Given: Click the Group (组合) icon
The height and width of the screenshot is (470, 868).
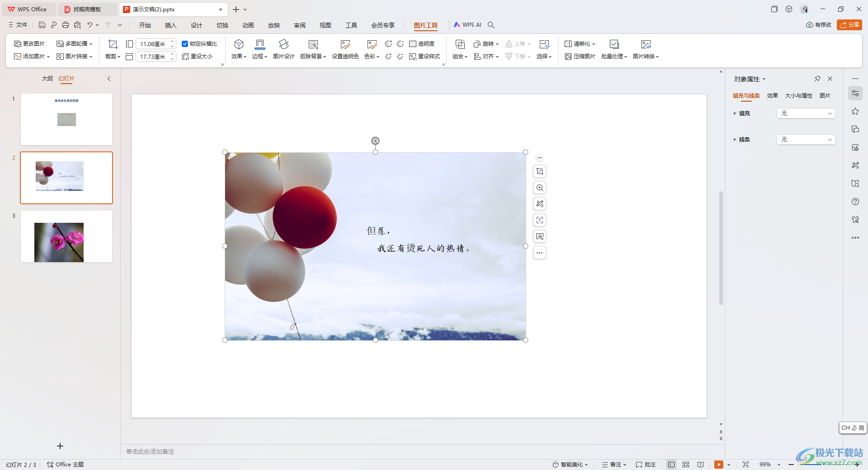Looking at the screenshot, I should point(460,44).
